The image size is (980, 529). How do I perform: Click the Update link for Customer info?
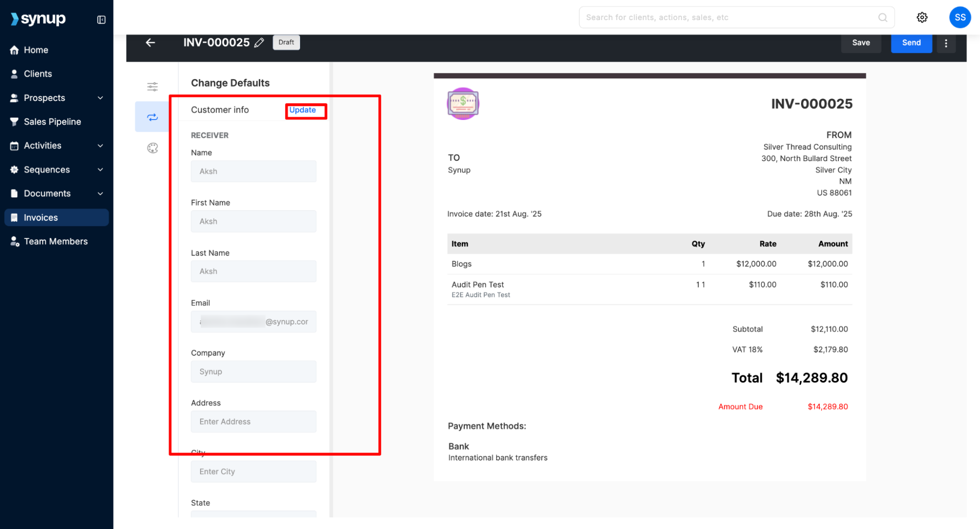click(x=302, y=110)
